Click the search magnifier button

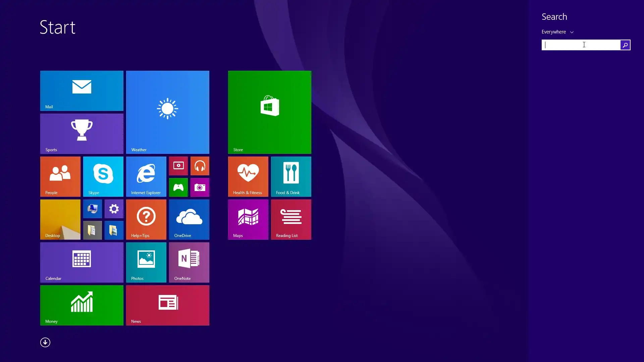625,45
